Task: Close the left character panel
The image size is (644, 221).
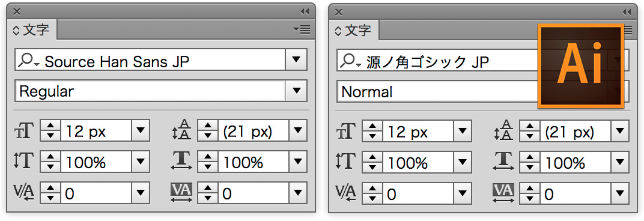Action: pos(17,12)
